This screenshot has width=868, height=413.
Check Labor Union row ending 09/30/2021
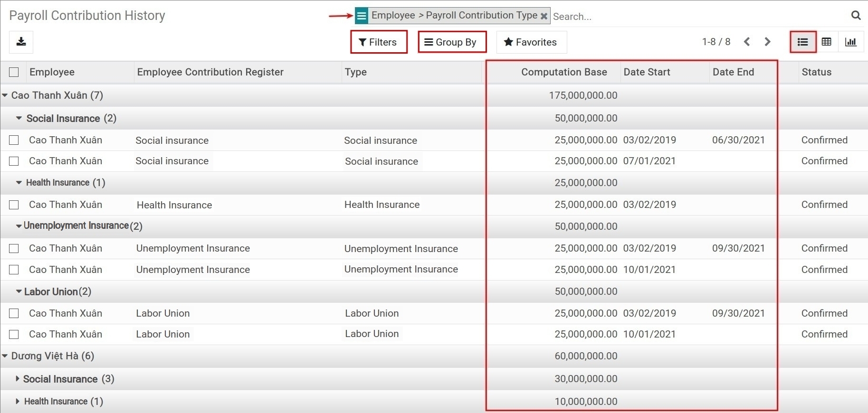[x=14, y=313]
